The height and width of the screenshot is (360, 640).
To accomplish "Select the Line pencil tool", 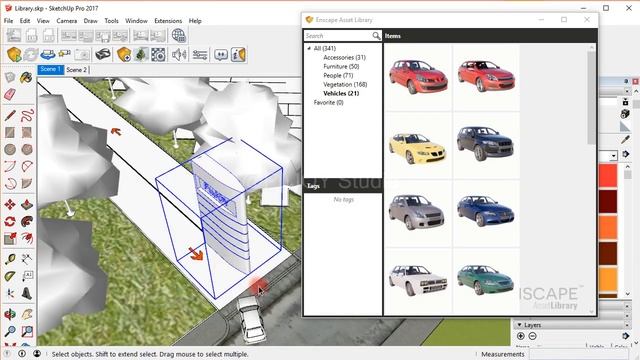I will [x=10, y=115].
